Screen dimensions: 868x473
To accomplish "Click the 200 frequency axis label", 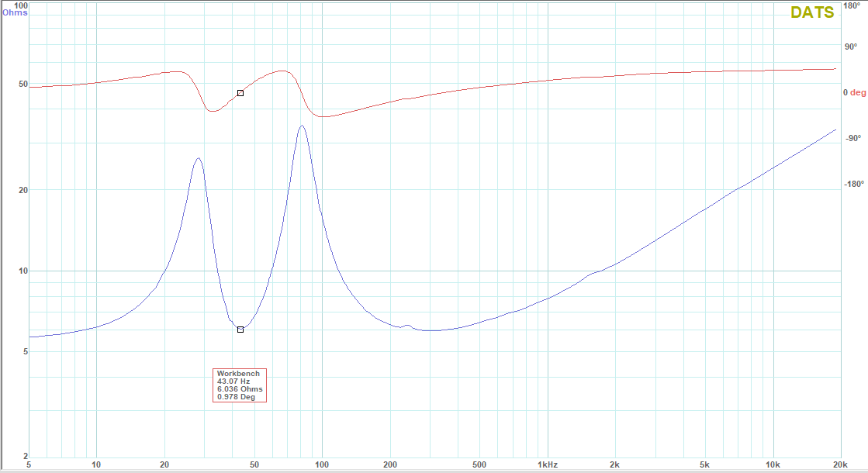I will (x=389, y=464).
